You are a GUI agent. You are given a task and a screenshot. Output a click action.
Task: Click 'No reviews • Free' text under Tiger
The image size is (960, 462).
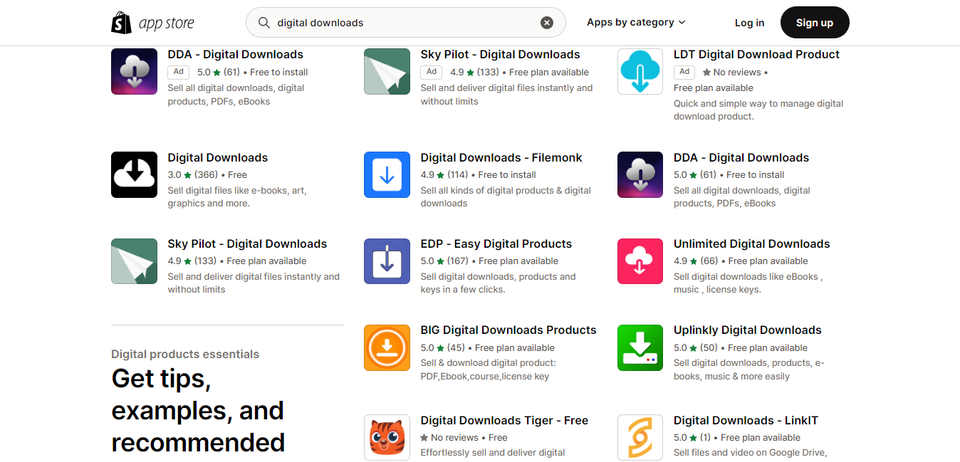click(x=463, y=438)
